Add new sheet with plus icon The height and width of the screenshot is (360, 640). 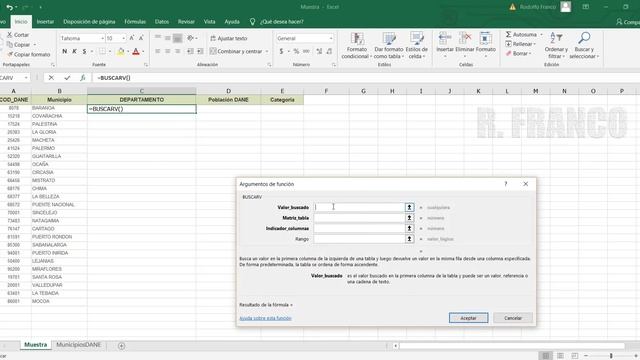121,346
